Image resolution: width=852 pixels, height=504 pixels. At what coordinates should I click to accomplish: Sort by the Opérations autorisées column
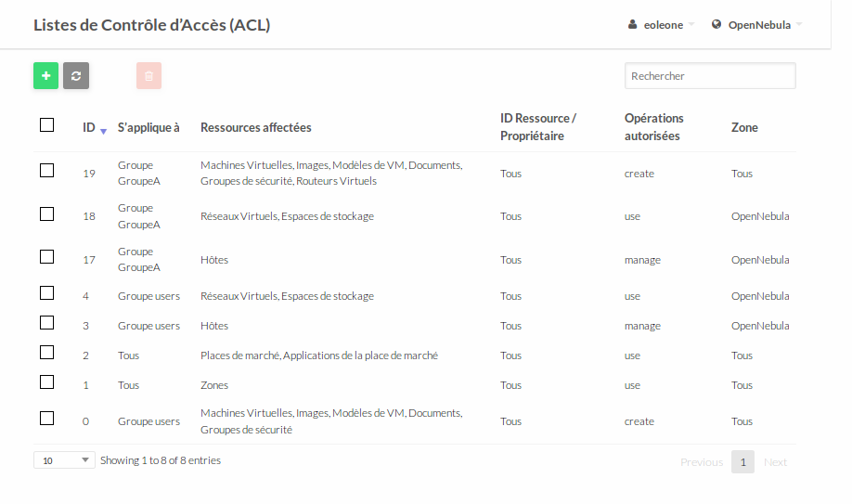tap(653, 127)
